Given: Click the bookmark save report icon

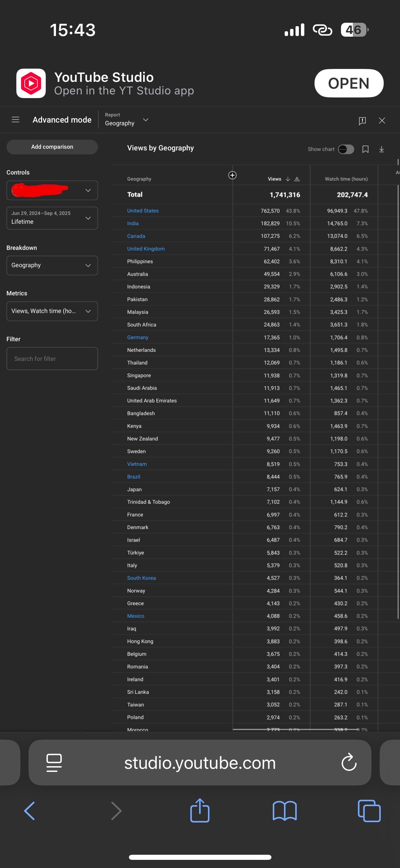Looking at the screenshot, I should click(x=365, y=149).
